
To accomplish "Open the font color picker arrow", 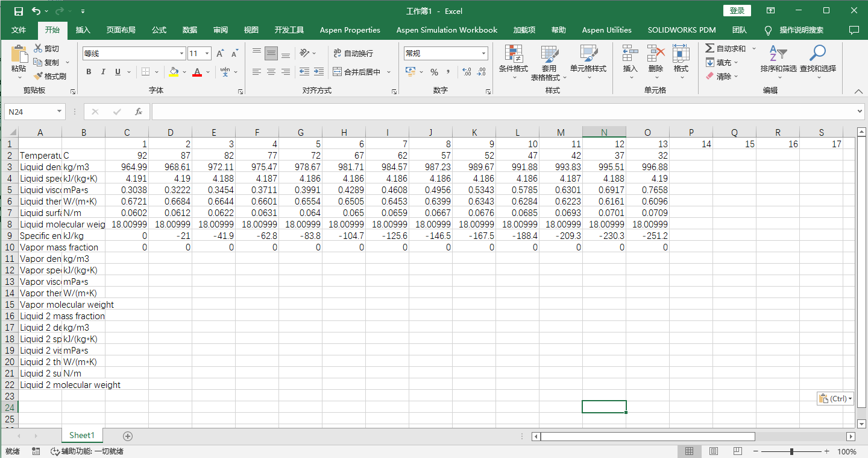I will [208, 72].
